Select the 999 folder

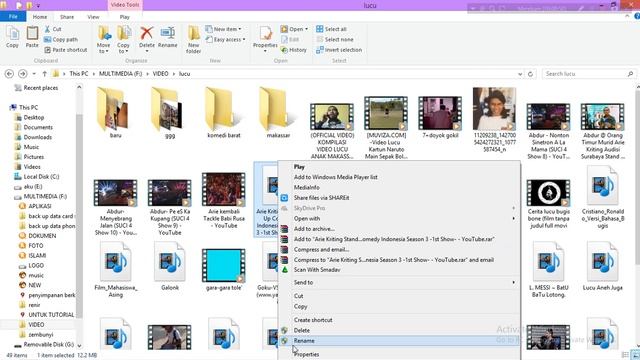pyautogui.click(x=170, y=113)
